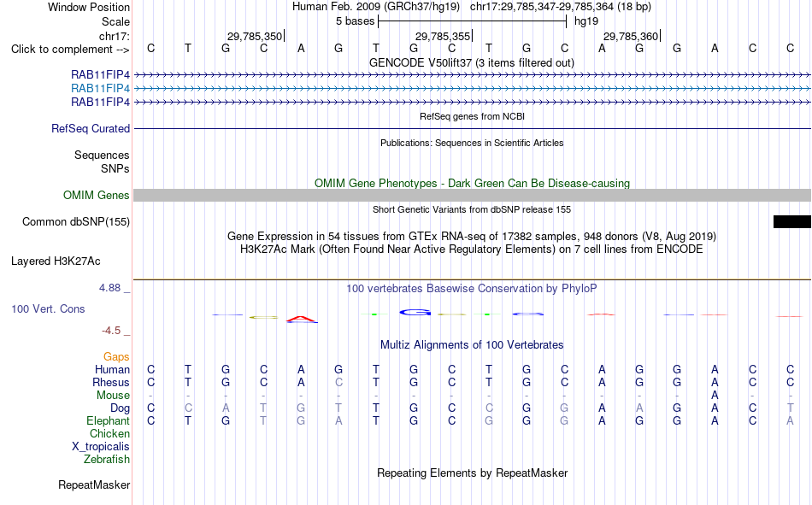Click the 100 Vert. Cons label
This screenshot has width=812, height=505.
tap(48, 309)
